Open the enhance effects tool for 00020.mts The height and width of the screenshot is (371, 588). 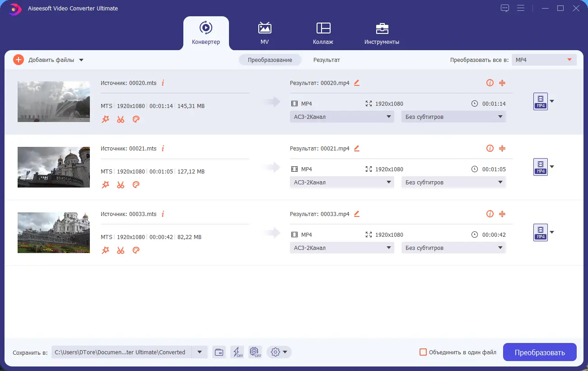pos(105,119)
